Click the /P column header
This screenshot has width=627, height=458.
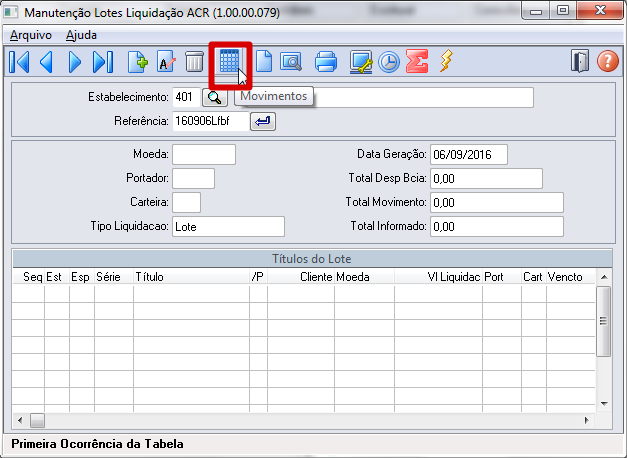258,277
